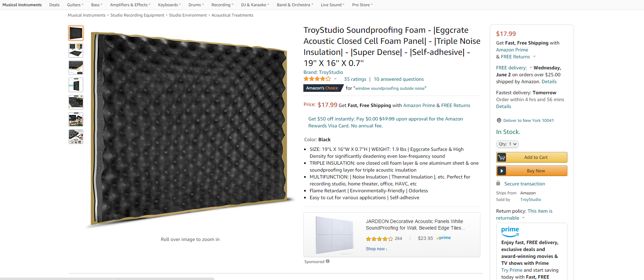Open the 10 answered questions link
The width and height of the screenshot is (644, 280).
click(399, 79)
